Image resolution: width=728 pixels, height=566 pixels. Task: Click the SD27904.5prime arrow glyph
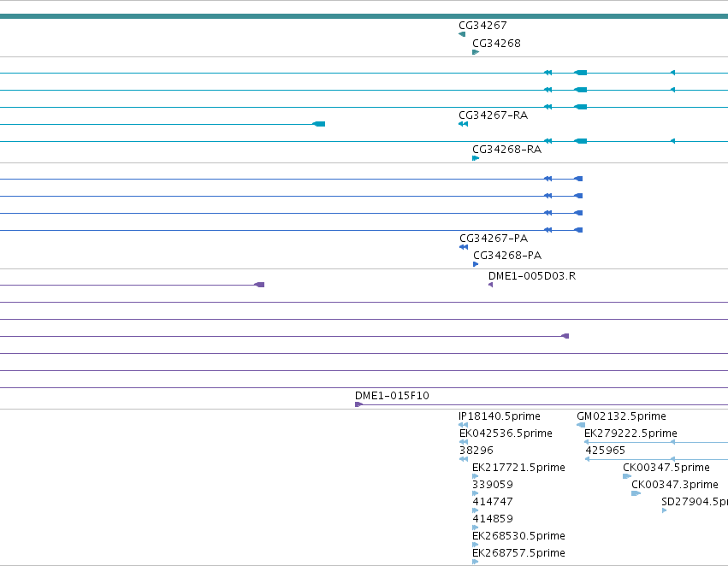point(665,510)
